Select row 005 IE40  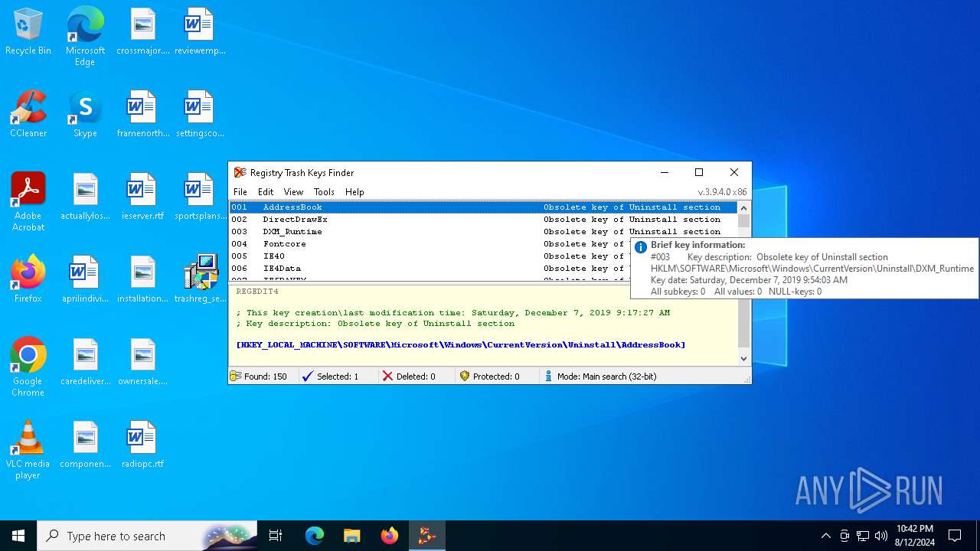tap(430, 256)
